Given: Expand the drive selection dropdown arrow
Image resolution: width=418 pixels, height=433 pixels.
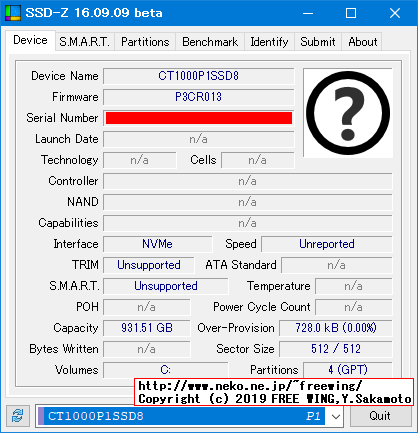Looking at the screenshot, I should click(336, 416).
